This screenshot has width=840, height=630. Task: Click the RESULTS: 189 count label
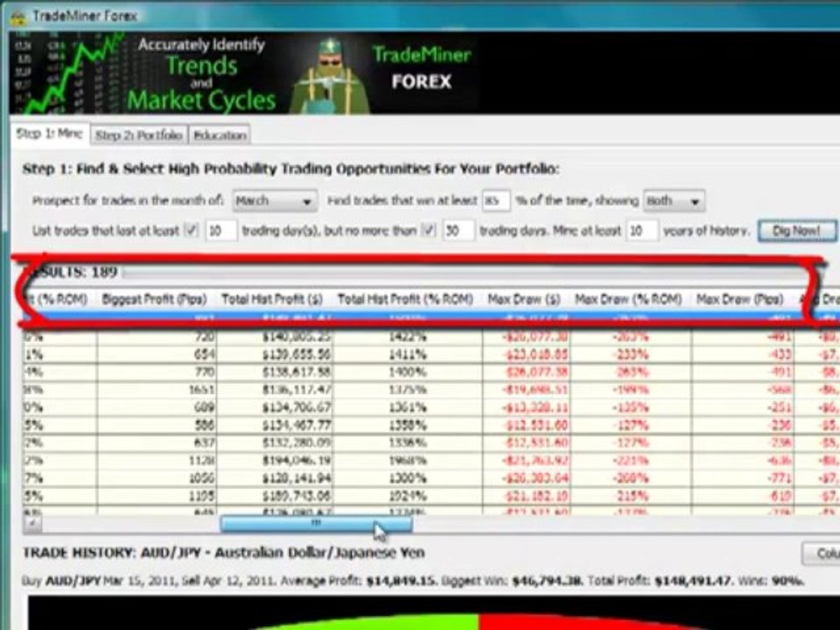click(73, 272)
